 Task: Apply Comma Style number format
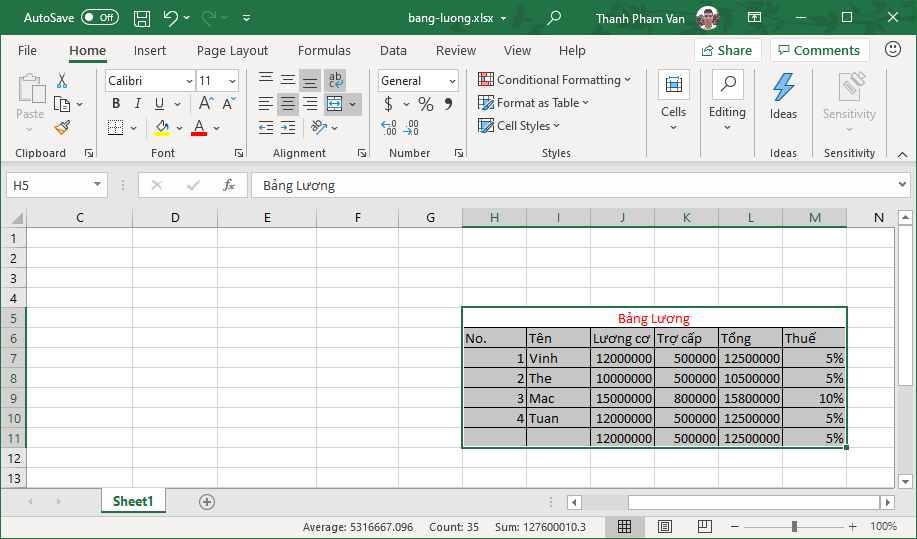449,104
